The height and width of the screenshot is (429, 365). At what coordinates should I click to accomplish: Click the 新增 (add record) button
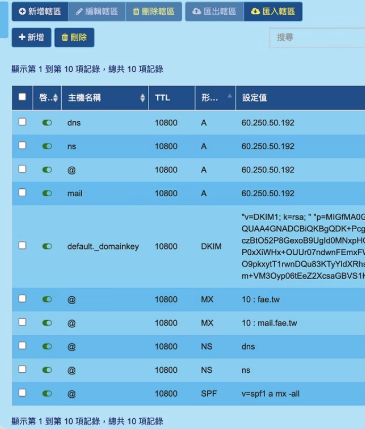click(31, 37)
